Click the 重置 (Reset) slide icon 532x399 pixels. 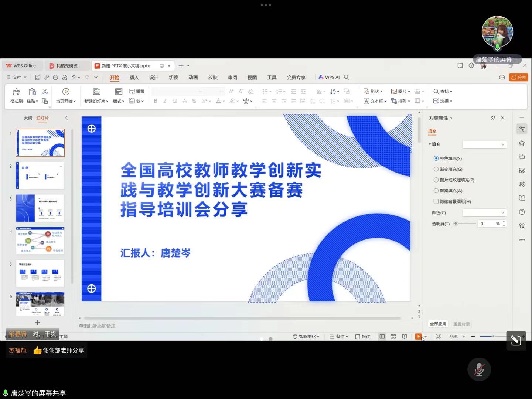[136, 91]
